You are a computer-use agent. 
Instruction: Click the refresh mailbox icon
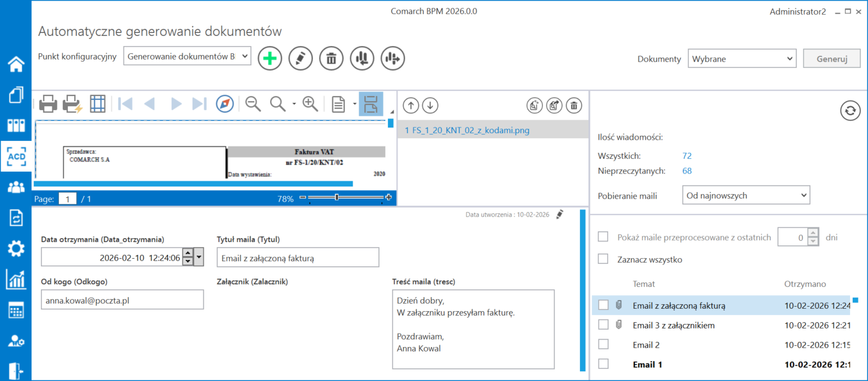[x=849, y=111]
